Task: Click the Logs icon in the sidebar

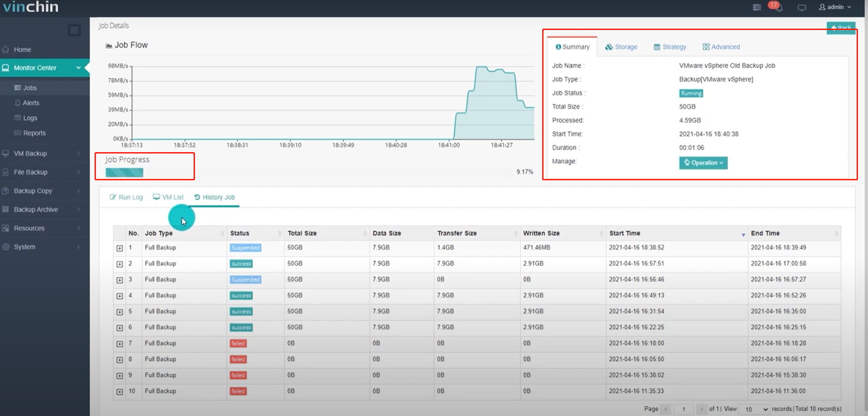Action: coord(18,118)
